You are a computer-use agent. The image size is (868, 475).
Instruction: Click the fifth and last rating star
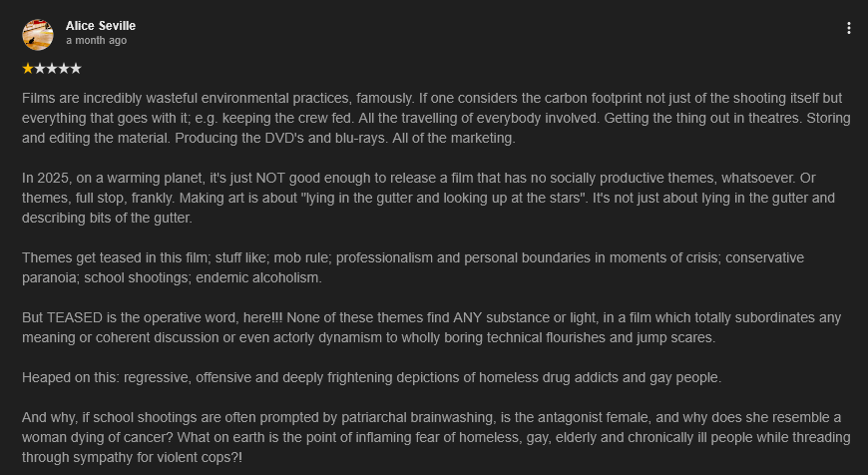pos(76,69)
